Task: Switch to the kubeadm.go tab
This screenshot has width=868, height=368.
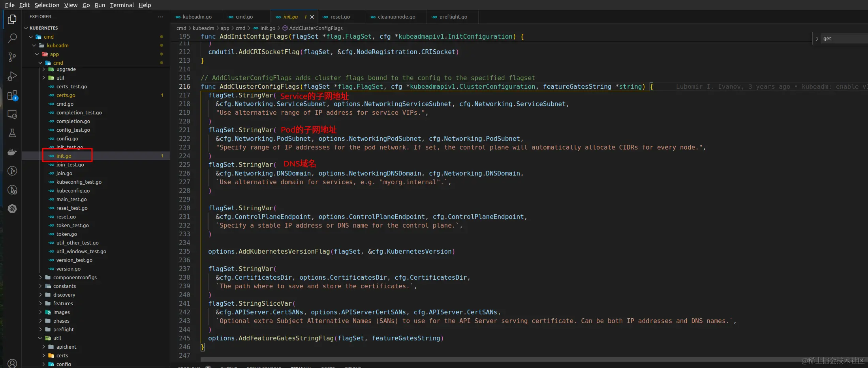Action: pyautogui.click(x=196, y=17)
